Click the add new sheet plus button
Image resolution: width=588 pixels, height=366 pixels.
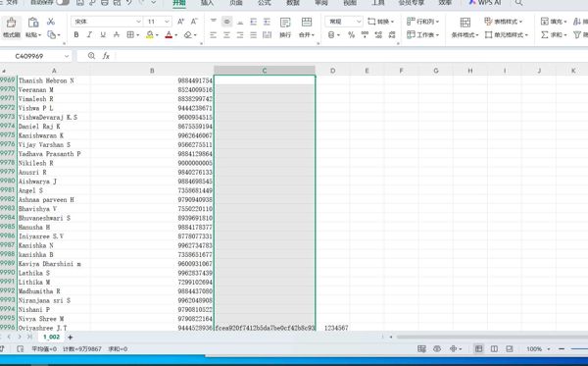click(71, 338)
